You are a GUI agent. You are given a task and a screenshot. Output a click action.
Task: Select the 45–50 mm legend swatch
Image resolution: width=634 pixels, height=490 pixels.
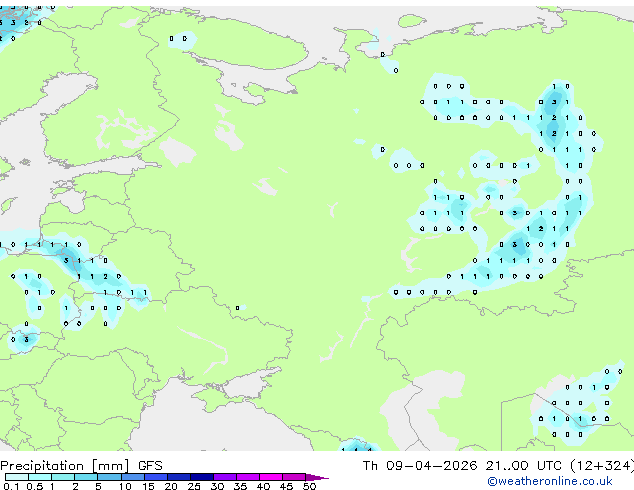click(x=294, y=477)
